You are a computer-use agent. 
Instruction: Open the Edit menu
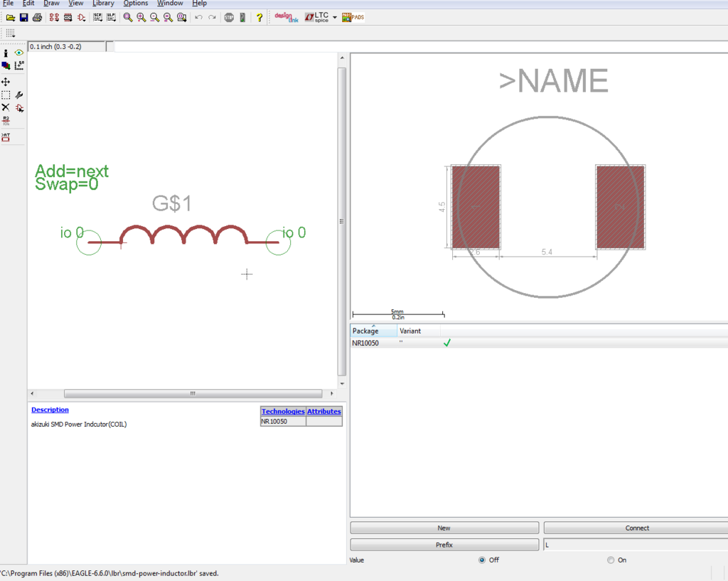[x=28, y=4]
